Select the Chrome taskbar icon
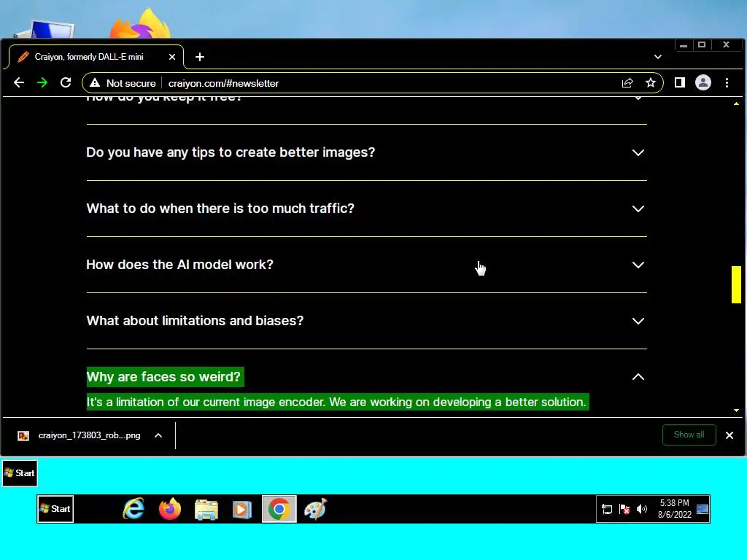 279,509
